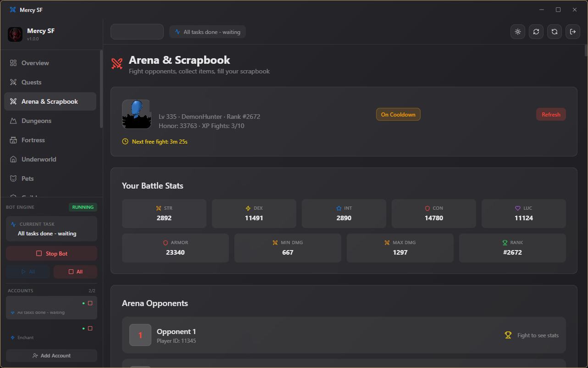The height and width of the screenshot is (368, 588).
Task: Click the MAX DMG value 1297
Action: click(400, 252)
